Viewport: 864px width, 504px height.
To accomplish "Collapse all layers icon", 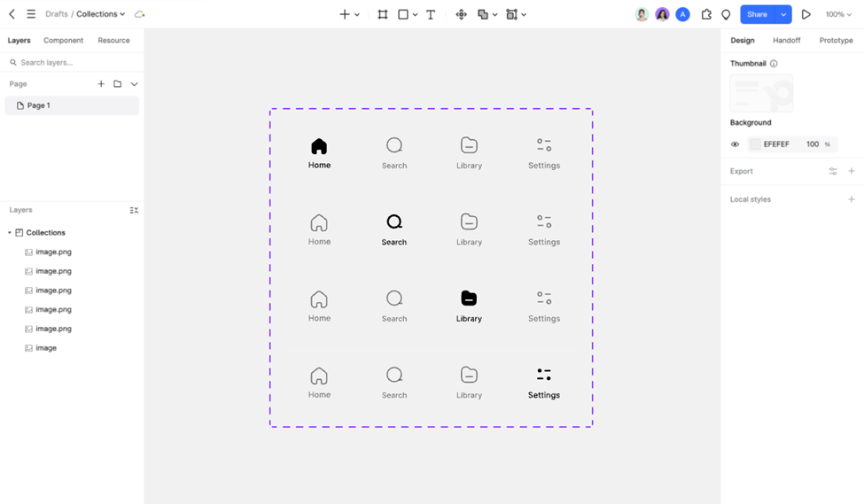I will click(x=134, y=211).
